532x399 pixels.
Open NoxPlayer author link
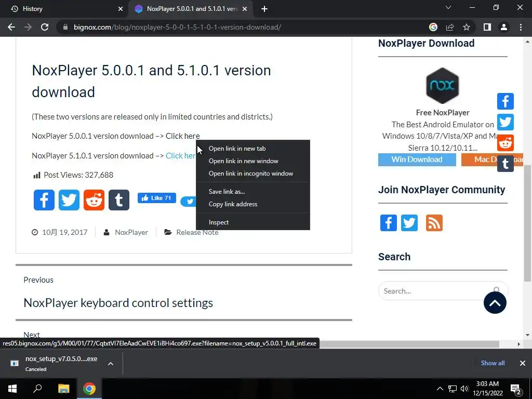pos(131,232)
